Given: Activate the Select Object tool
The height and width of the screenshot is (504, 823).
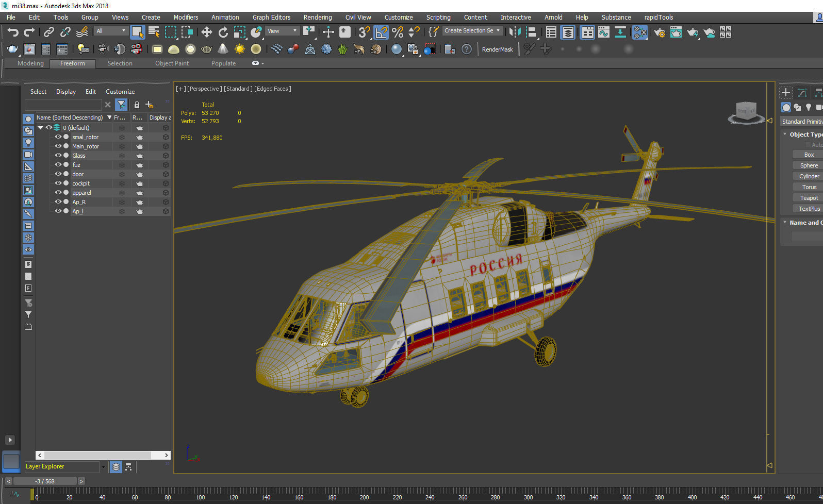Looking at the screenshot, I should 137,32.
